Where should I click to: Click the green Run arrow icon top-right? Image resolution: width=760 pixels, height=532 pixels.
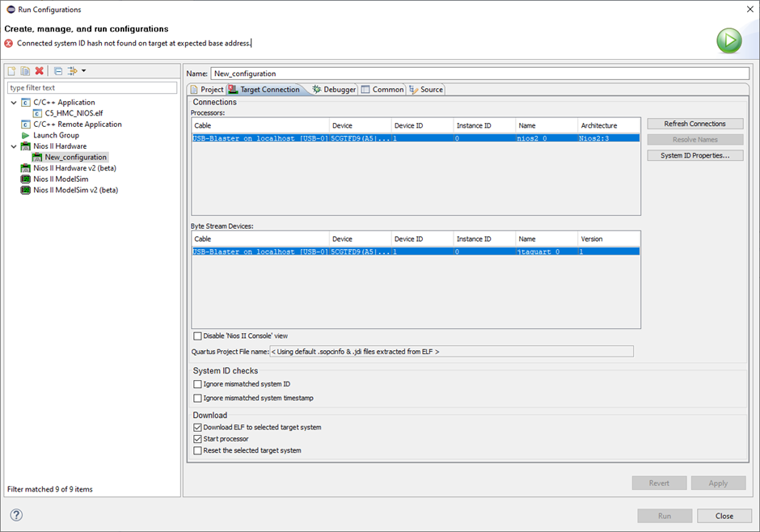[729, 40]
